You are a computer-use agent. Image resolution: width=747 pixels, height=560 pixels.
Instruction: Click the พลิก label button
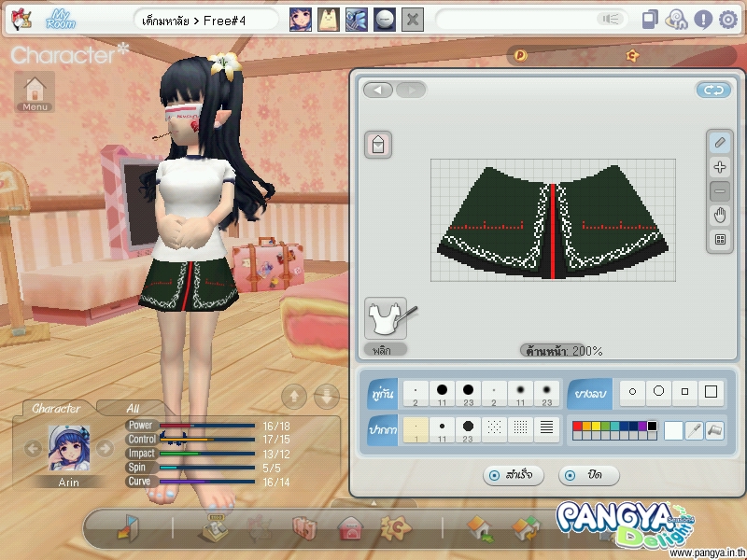[386, 350]
